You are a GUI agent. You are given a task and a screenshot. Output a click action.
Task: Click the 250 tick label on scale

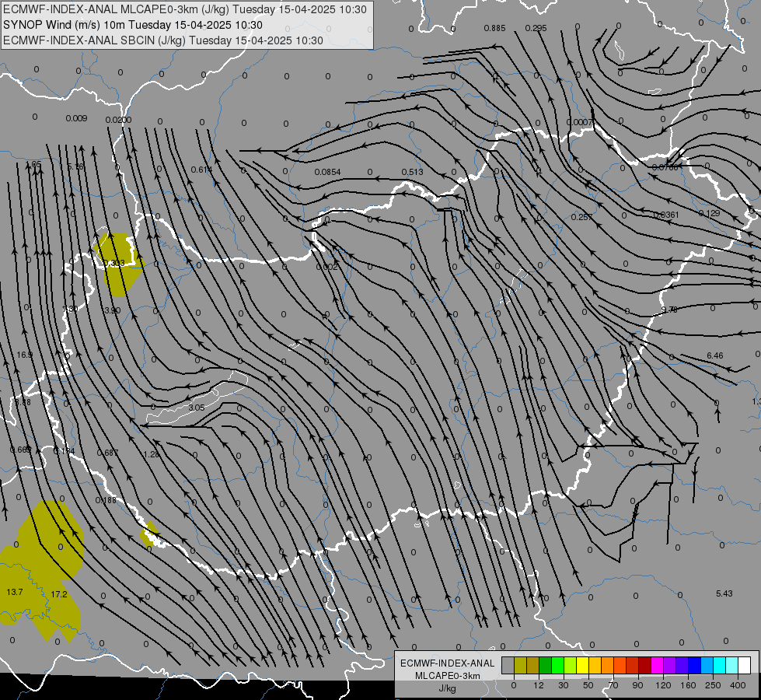click(713, 685)
